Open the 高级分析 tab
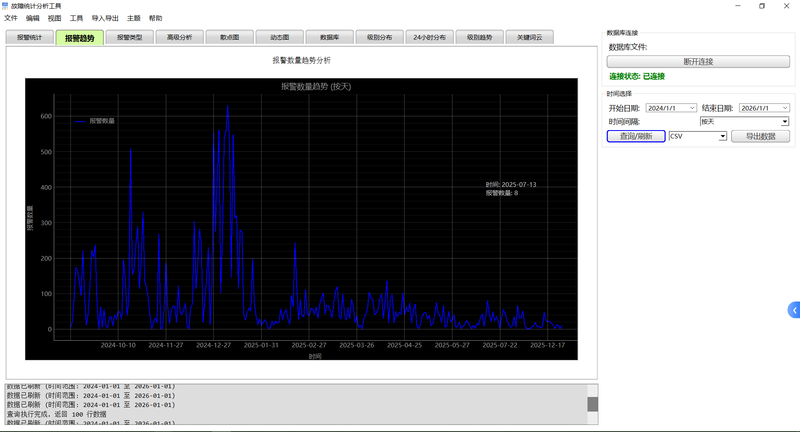Screen dimensions: 800x432 tap(180, 37)
